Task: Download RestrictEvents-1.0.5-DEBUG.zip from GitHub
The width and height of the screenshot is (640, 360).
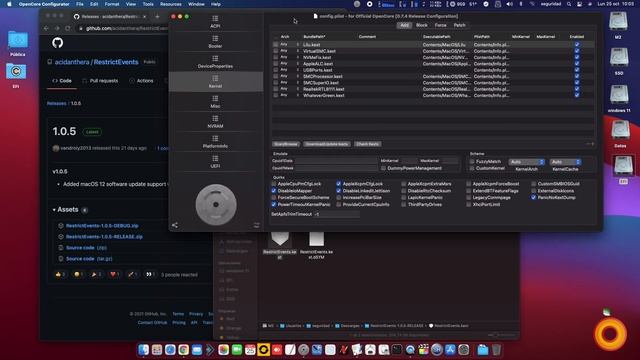Action: click(102, 226)
